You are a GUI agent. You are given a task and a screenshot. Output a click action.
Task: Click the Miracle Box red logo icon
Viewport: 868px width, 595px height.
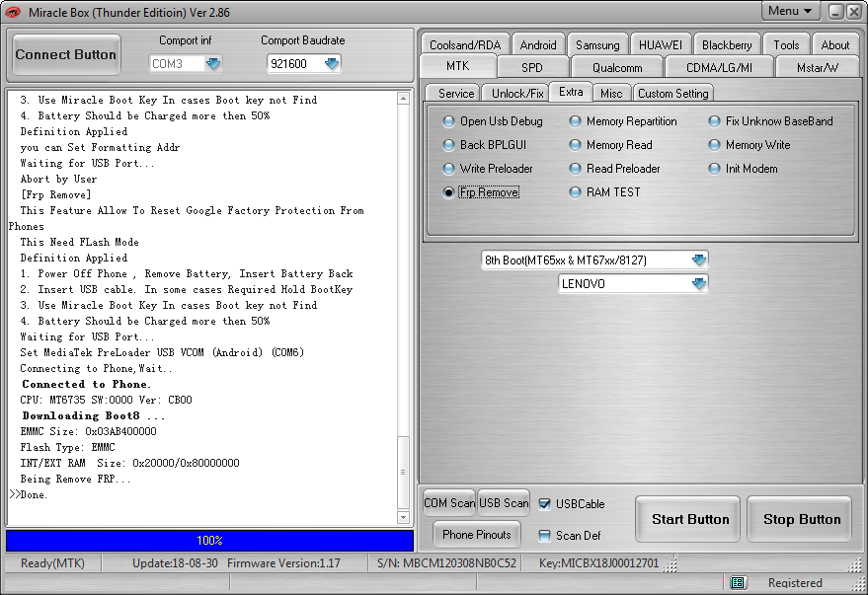pyautogui.click(x=12, y=12)
